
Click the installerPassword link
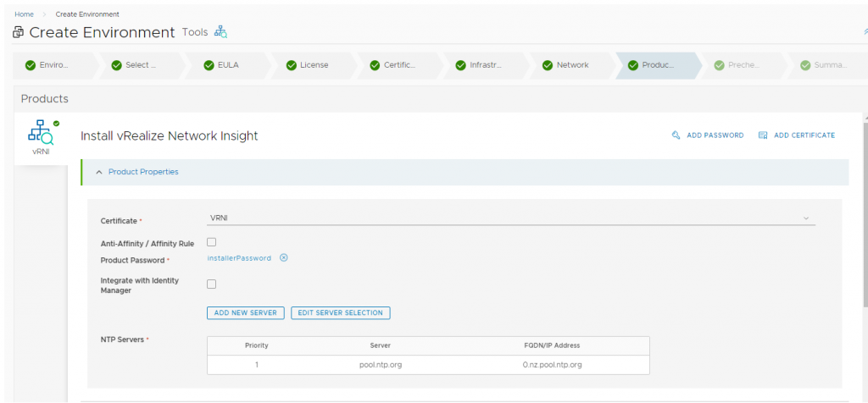pyautogui.click(x=239, y=258)
